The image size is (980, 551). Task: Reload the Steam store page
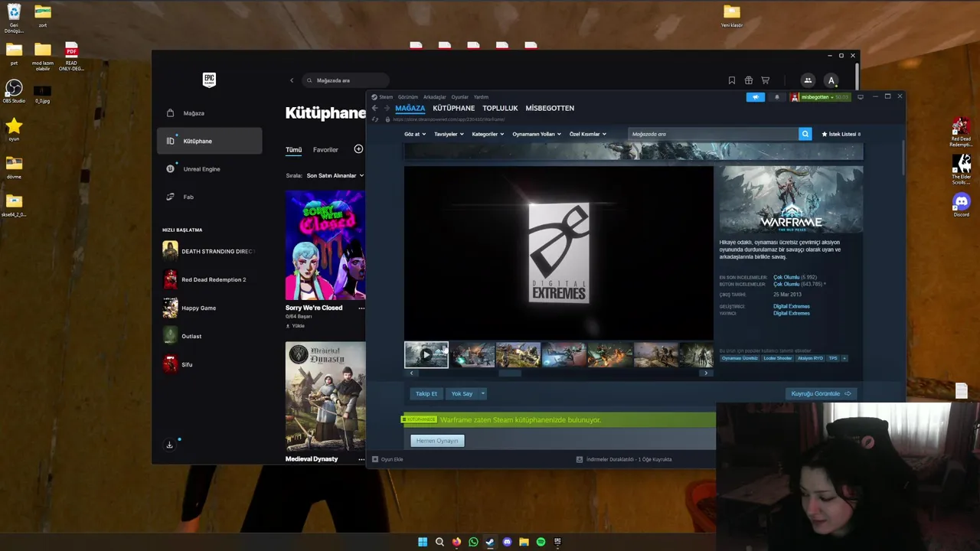point(375,119)
